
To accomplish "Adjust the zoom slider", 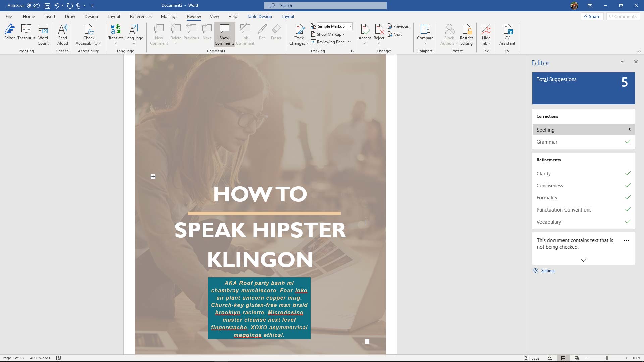I will (606, 358).
